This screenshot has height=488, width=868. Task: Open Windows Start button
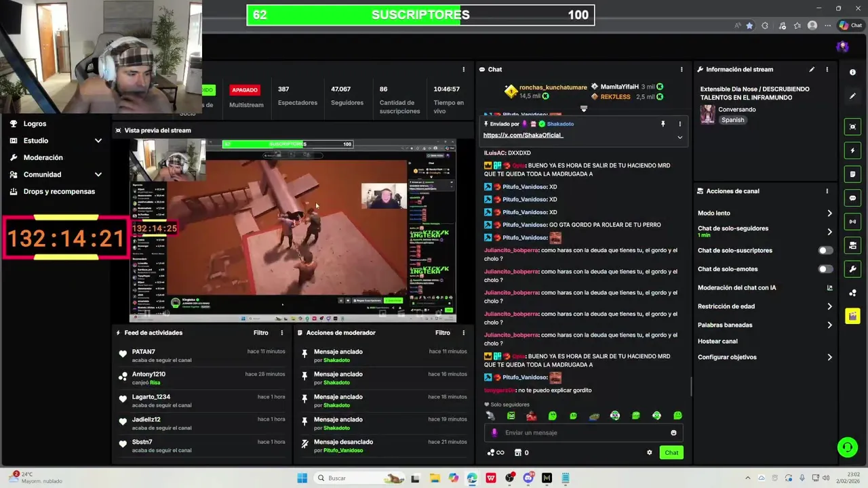tap(302, 478)
